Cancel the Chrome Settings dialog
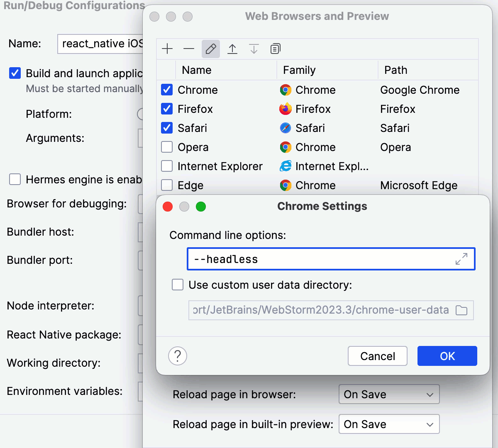This screenshot has height=448, width=498. click(x=377, y=356)
